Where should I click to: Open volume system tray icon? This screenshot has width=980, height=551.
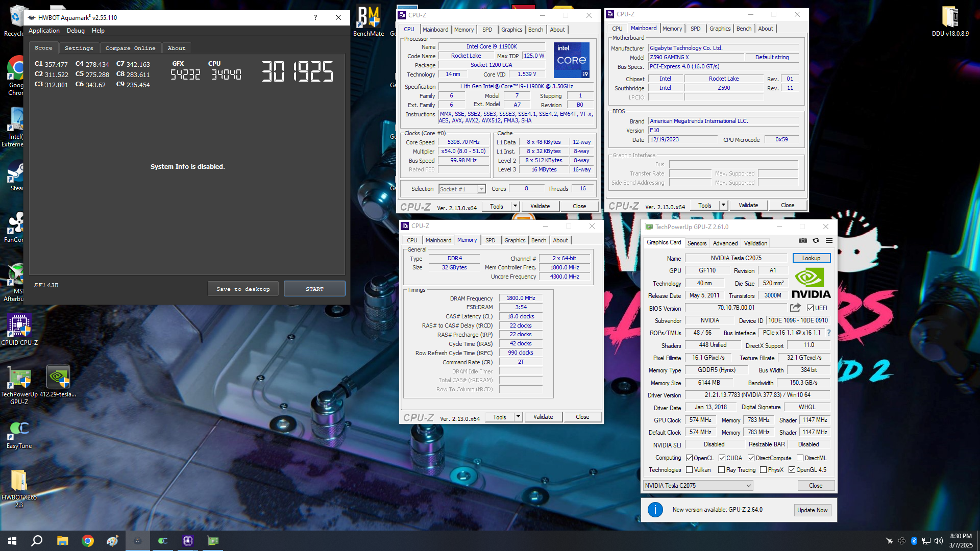(938, 541)
